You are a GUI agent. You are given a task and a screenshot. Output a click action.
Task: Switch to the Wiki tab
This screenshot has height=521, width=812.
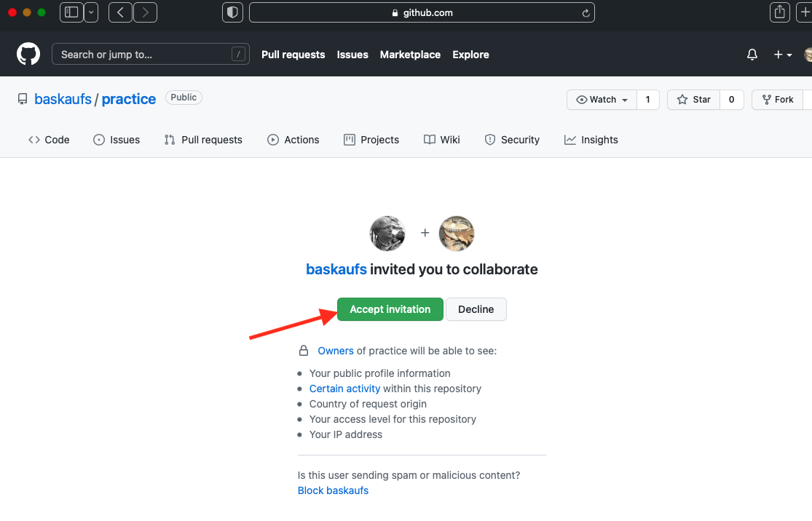pos(442,140)
